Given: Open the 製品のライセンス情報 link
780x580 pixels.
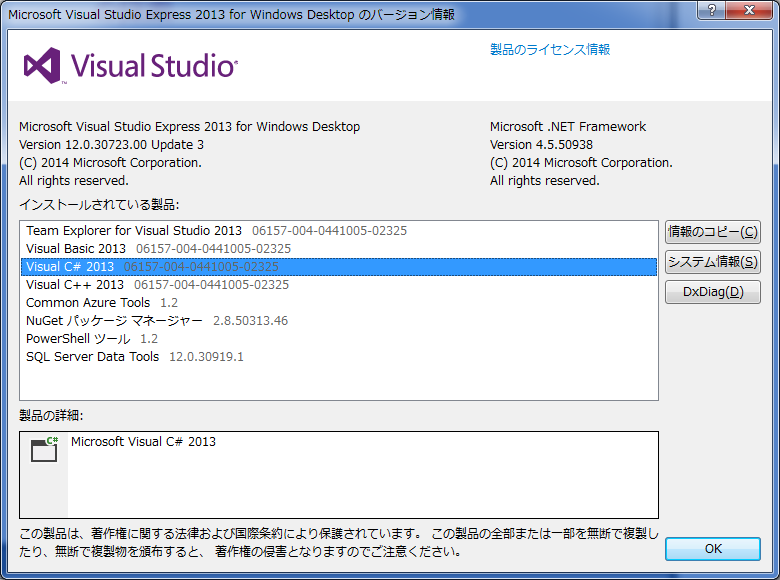Looking at the screenshot, I should (550, 50).
